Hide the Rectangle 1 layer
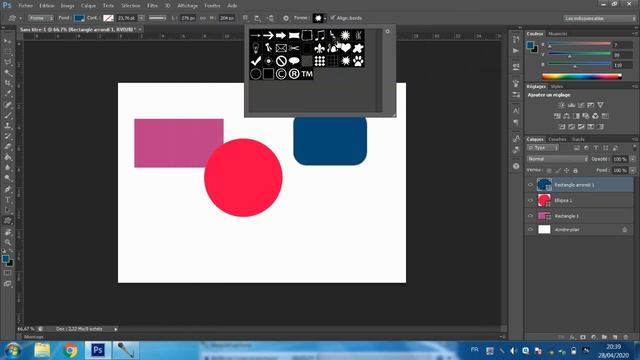The width and height of the screenshot is (640, 360). click(530, 216)
